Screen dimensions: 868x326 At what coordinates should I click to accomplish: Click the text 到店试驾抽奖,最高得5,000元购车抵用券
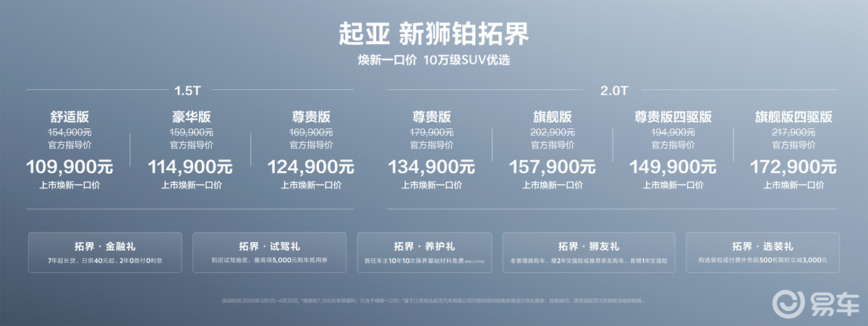(x=269, y=259)
